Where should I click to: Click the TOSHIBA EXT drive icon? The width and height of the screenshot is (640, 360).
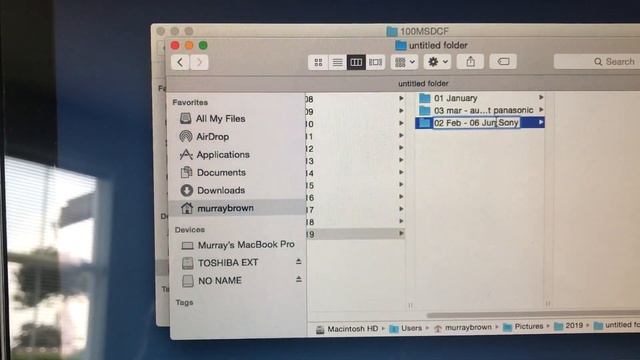(x=187, y=263)
